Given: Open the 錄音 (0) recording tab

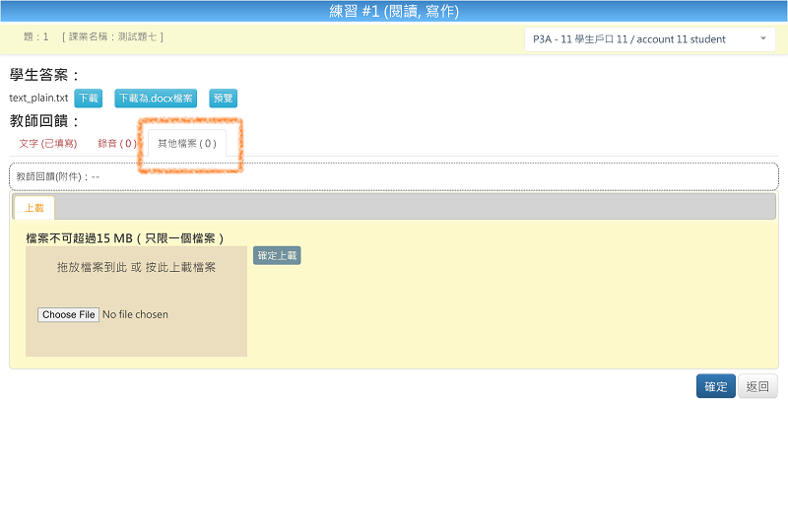Looking at the screenshot, I should [x=117, y=144].
